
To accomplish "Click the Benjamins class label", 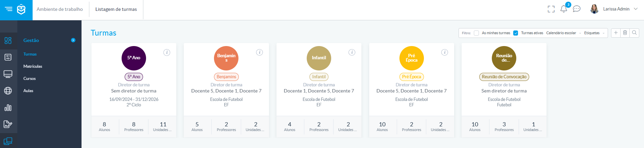I will (226, 77).
